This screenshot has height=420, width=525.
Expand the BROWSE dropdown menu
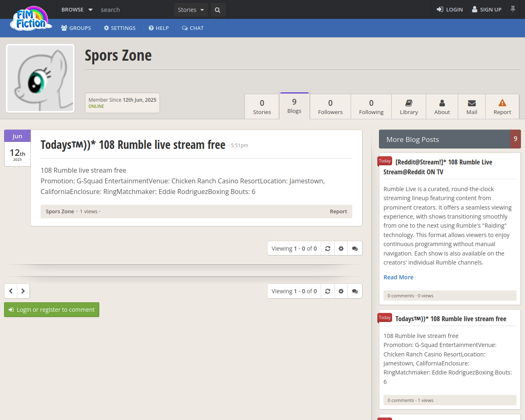coord(77,9)
